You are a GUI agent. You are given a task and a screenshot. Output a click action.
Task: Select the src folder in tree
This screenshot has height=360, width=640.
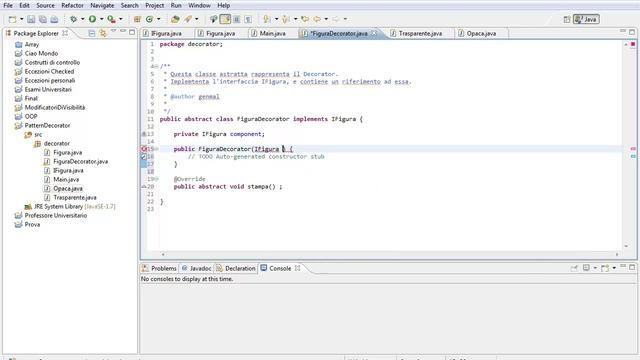point(38,134)
